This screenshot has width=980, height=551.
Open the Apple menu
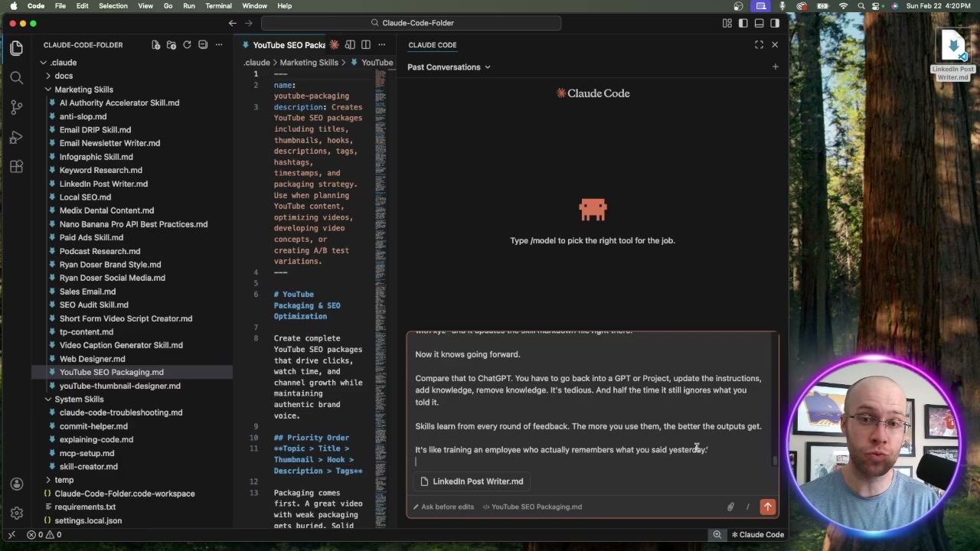point(14,6)
